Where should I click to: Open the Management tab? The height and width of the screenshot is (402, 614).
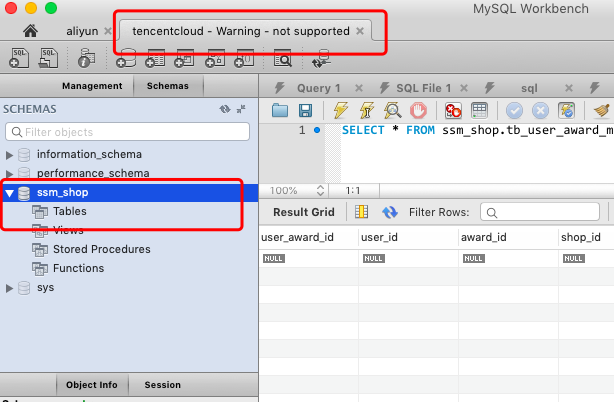coord(92,86)
